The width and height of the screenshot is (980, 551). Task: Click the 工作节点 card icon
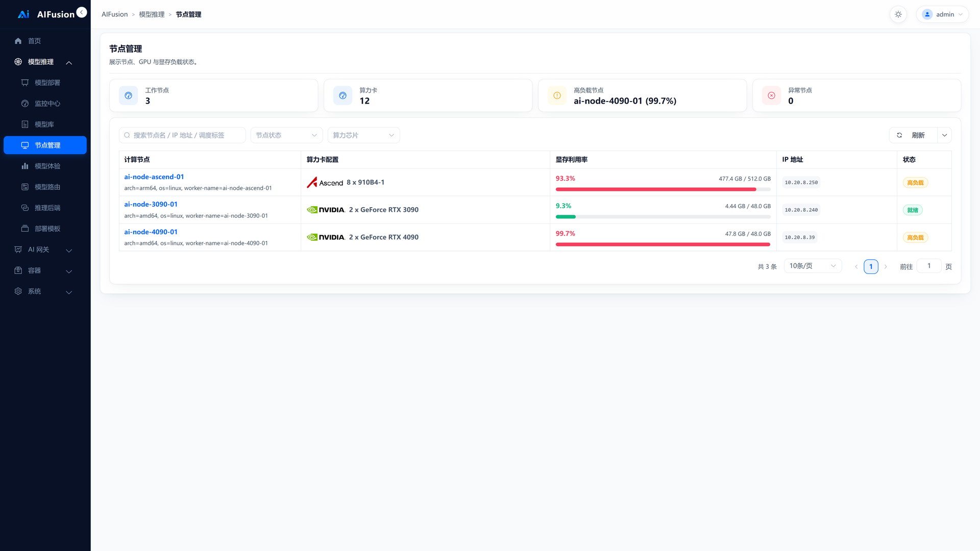click(x=129, y=95)
